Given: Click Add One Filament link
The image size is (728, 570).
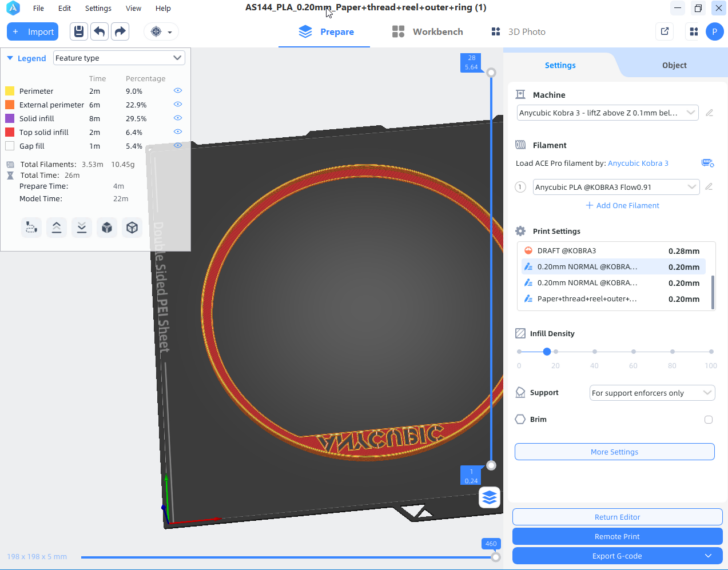Looking at the screenshot, I should point(622,205).
